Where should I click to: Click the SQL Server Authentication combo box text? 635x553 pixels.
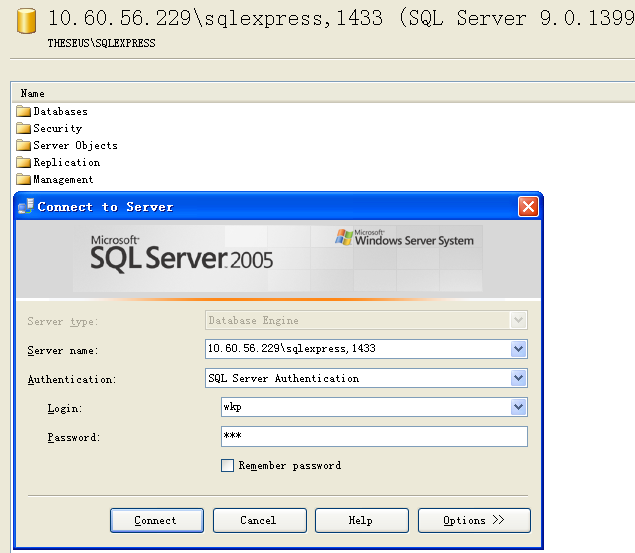click(283, 379)
